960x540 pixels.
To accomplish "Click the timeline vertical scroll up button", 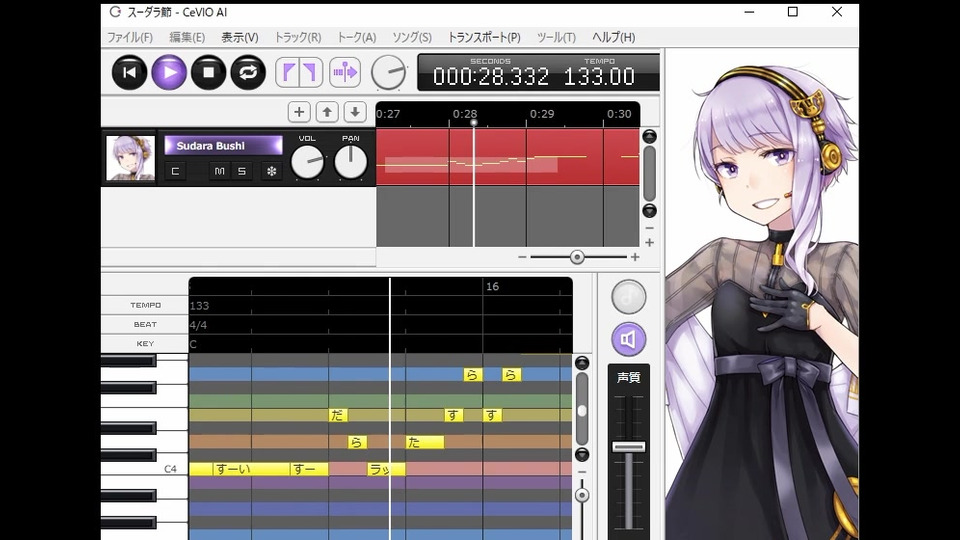I will 650,136.
